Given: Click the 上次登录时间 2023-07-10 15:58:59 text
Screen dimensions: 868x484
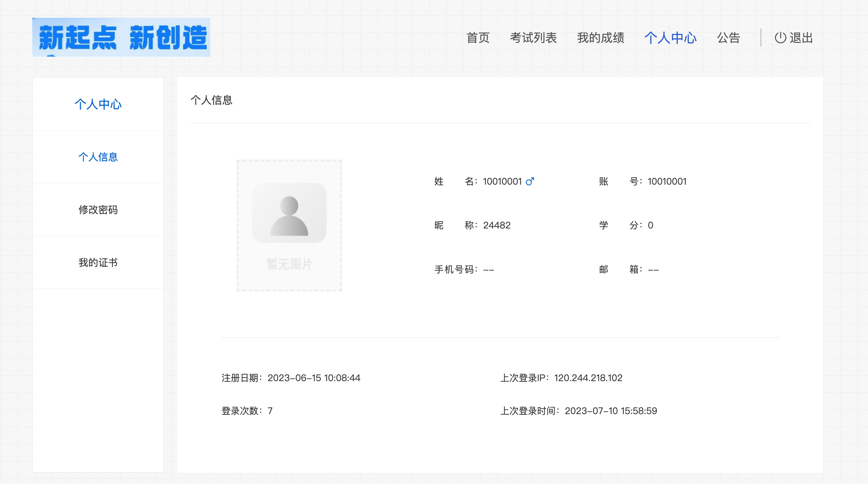Looking at the screenshot, I should tap(579, 411).
